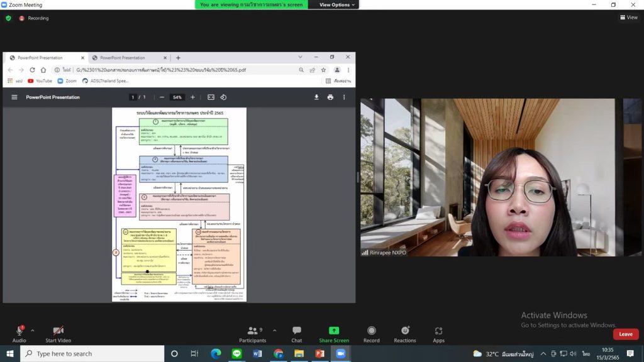Expand audio options caret next to Audio

[x=33, y=331]
